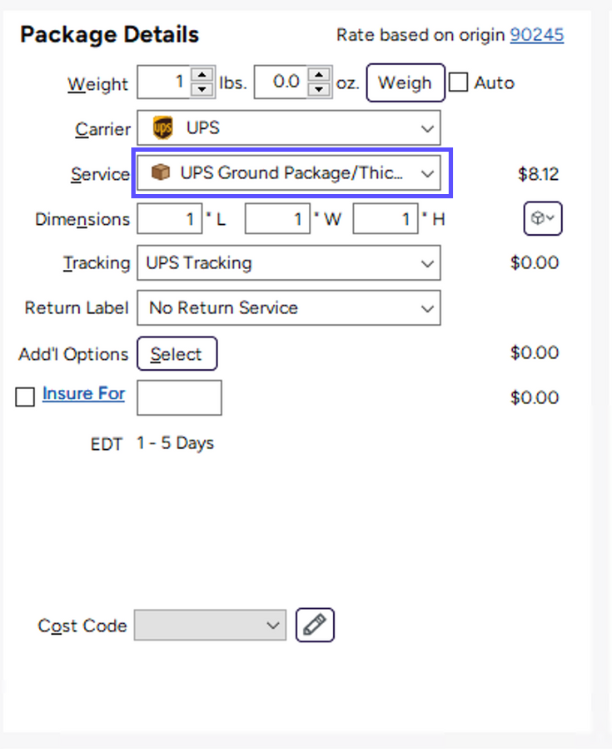Decrease ounces with down arrow
This screenshot has width=612, height=749.
tap(319, 89)
